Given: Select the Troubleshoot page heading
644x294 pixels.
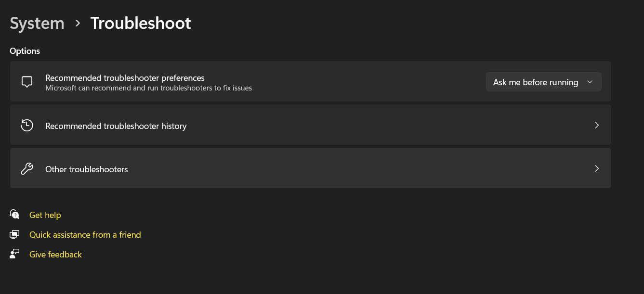Looking at the screenshot, I should [x=140, y=23].
